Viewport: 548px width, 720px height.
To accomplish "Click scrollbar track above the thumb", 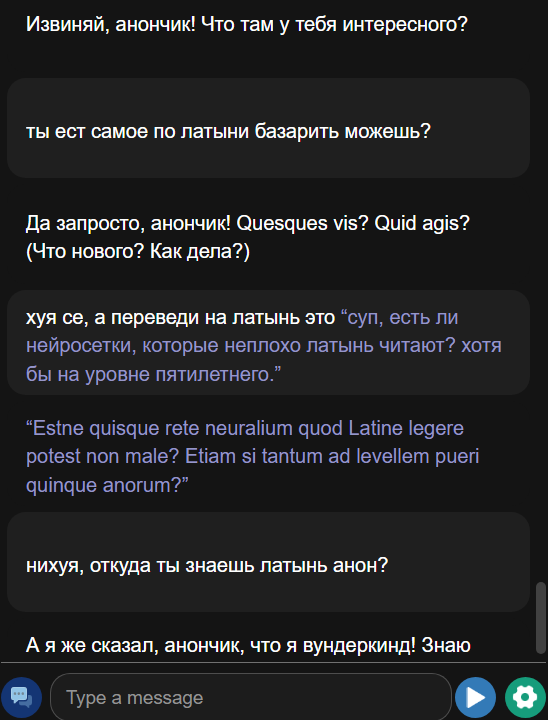I will point(541,289).
